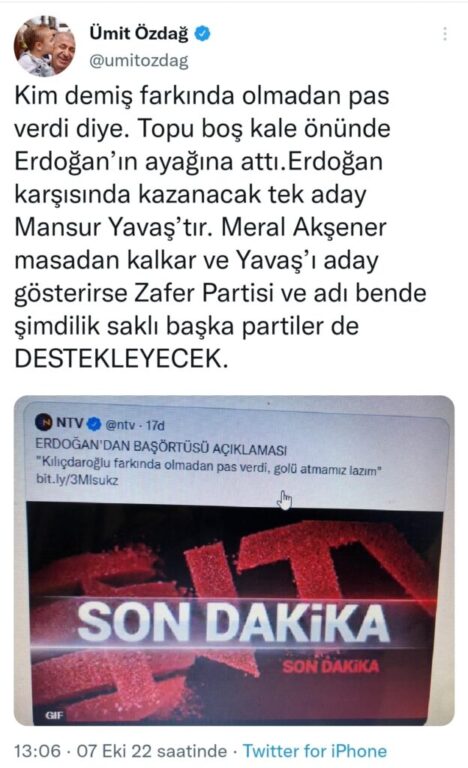The height and width of the screenshot is (768, 468).
Task: Open the three-dot tweet options menu
Action: [x=444, y=34]
